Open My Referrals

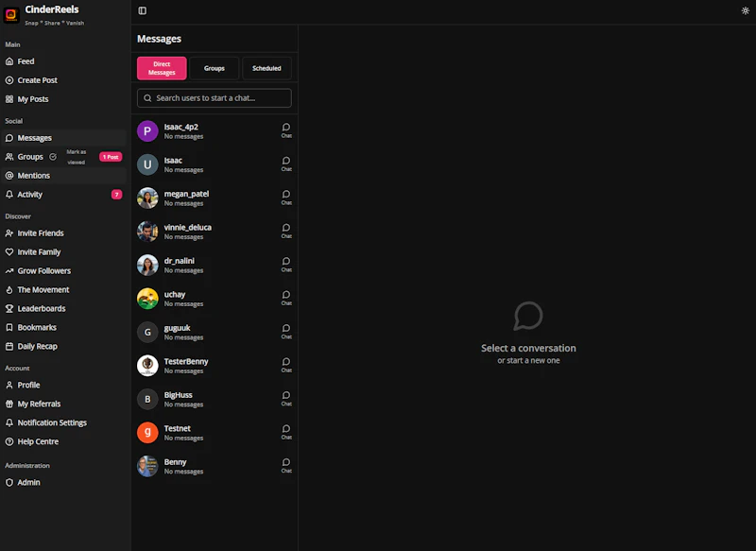[63, 404]
